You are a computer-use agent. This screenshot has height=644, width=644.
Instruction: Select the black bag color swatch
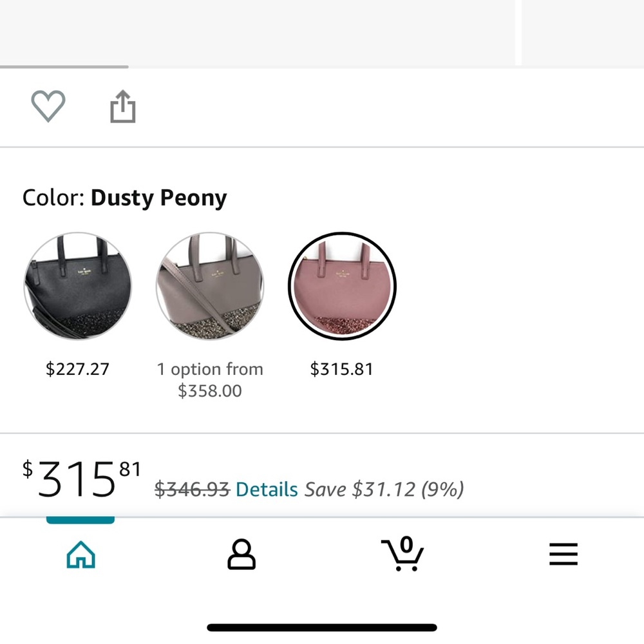tap(78, 286)
